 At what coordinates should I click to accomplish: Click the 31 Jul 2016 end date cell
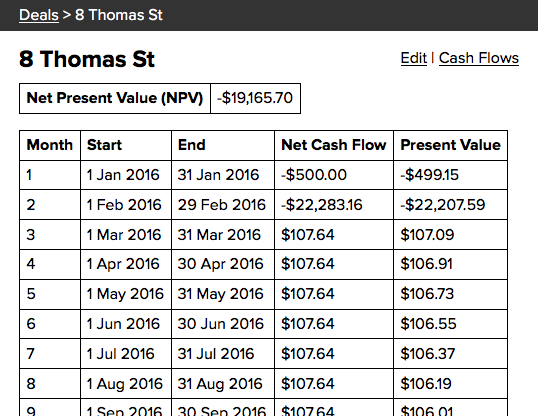coord(223,354)
